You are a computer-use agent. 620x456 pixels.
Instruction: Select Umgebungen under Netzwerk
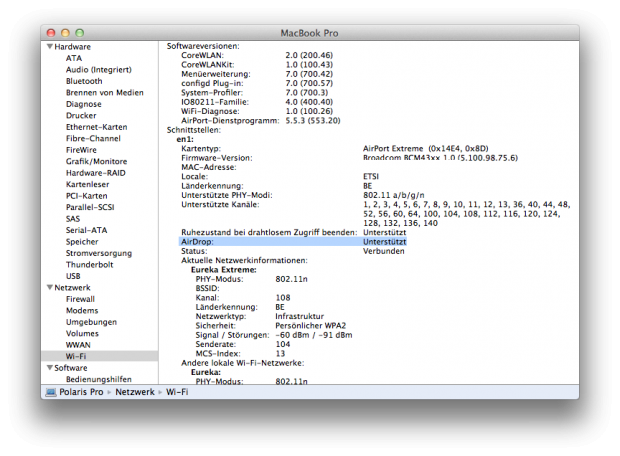91,322
